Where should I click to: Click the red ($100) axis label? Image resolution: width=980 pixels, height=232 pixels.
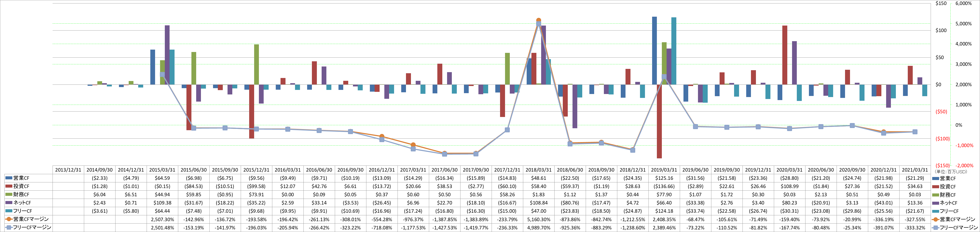(942, 139)
